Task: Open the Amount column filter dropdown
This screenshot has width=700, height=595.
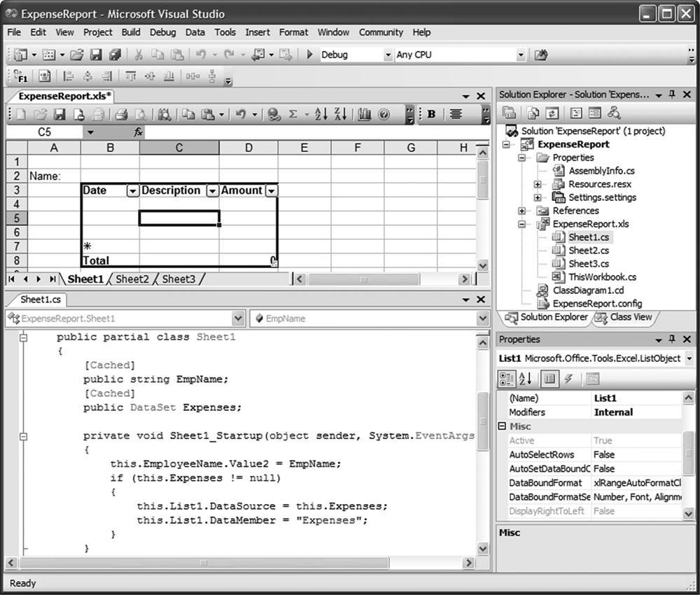Action: (271, 191)
